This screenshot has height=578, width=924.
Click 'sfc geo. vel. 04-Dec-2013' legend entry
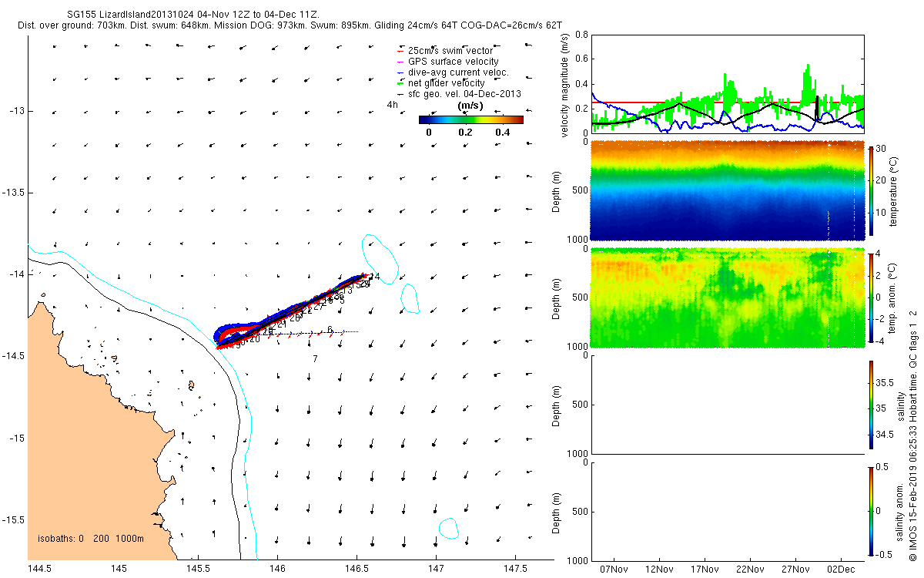(464, 94)
